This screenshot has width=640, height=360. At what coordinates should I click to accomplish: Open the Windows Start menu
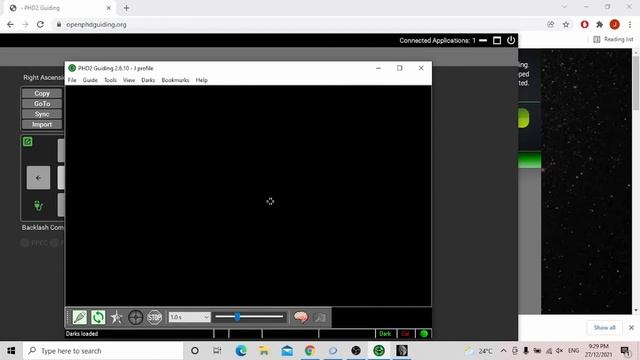[x=11, y=351]
